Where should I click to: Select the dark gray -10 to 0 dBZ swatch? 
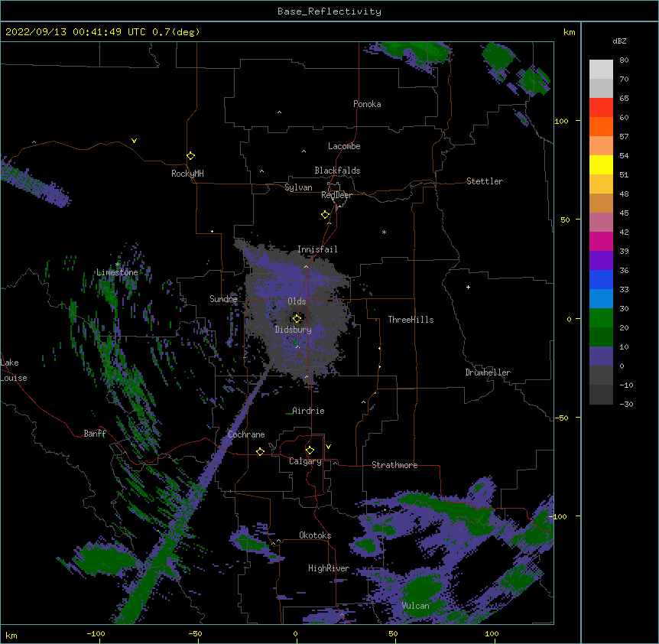point(601,376)
